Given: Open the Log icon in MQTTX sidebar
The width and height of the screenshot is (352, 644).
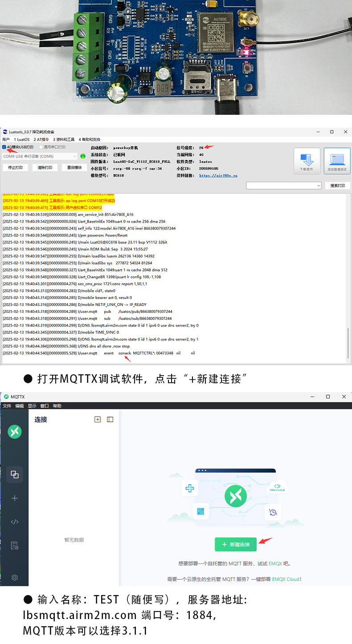Looking at the screenshot, I should [15, 545].
